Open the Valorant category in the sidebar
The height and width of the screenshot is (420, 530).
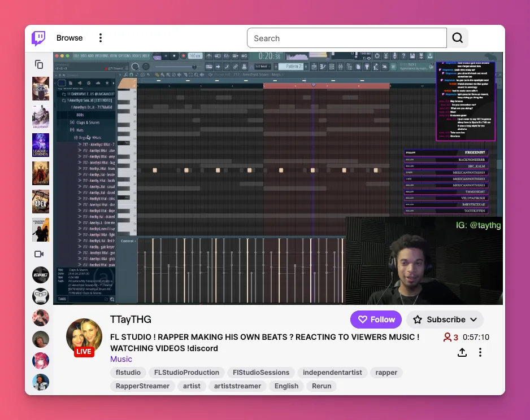click(x=41, y=117)
